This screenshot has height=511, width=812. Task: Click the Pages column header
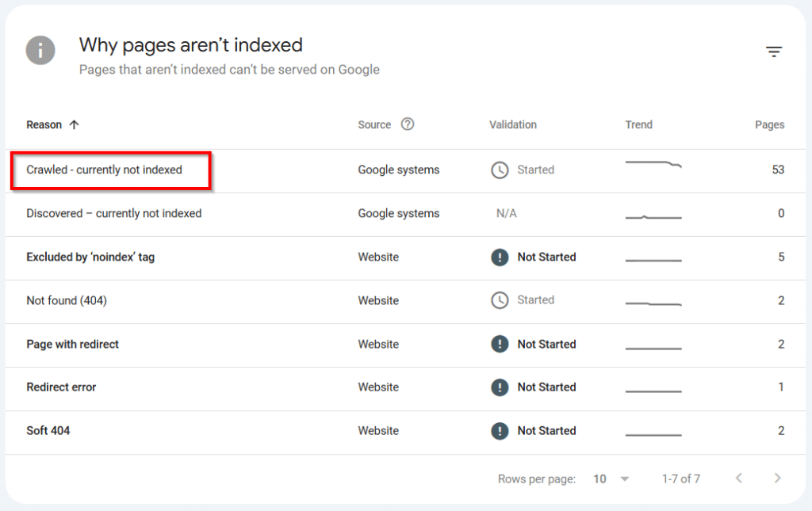click(769, 124)
